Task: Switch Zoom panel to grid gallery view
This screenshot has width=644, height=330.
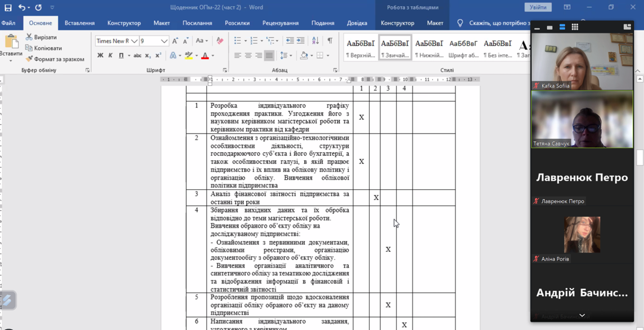Action: (x=575, y=27)
